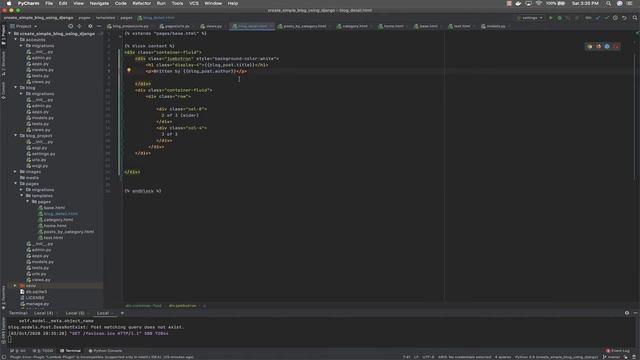Click the Project tool window stripe button

(3, 35)
